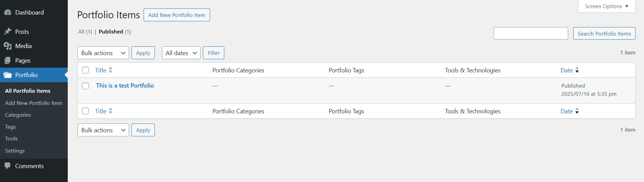Viewport: 644px width, 182px height.
Task: Click the Posts pushpin icon
Action: [7, 31]
